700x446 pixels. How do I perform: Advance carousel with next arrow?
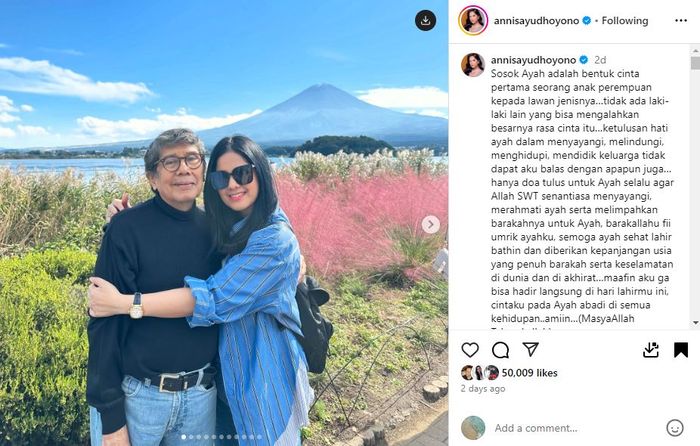tap(430, 224)
